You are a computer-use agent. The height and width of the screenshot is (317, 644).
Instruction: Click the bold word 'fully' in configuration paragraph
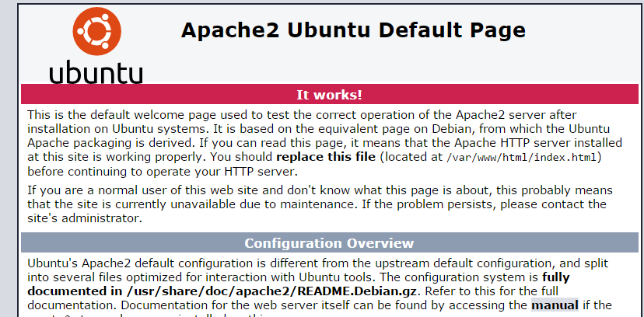[556, 277]
